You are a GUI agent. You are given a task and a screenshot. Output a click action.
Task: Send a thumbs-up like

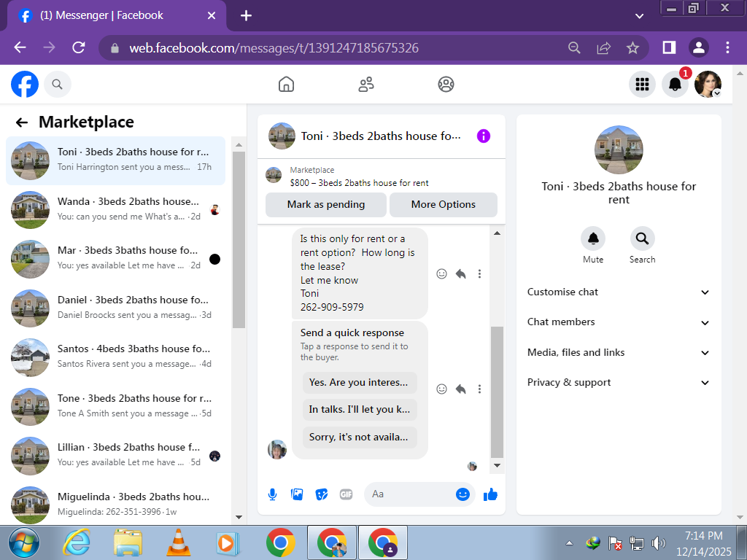(490, 494)
